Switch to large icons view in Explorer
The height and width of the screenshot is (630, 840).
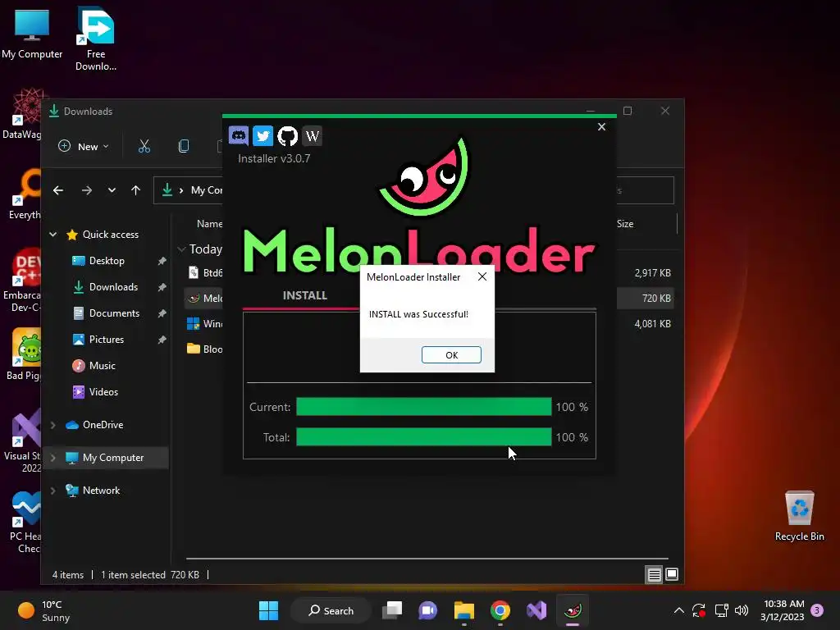pos(672,575)
